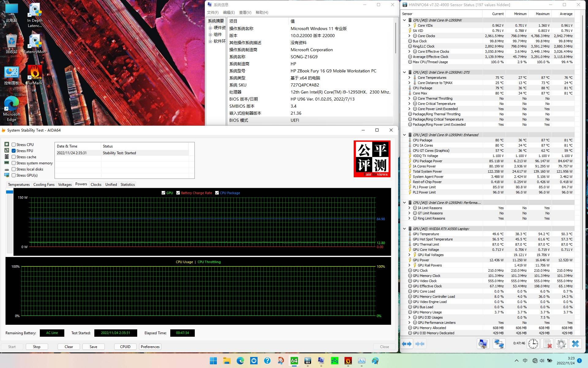Open AIDA64 Preferences
588x368 pixels.
click(x=150, y=347)
